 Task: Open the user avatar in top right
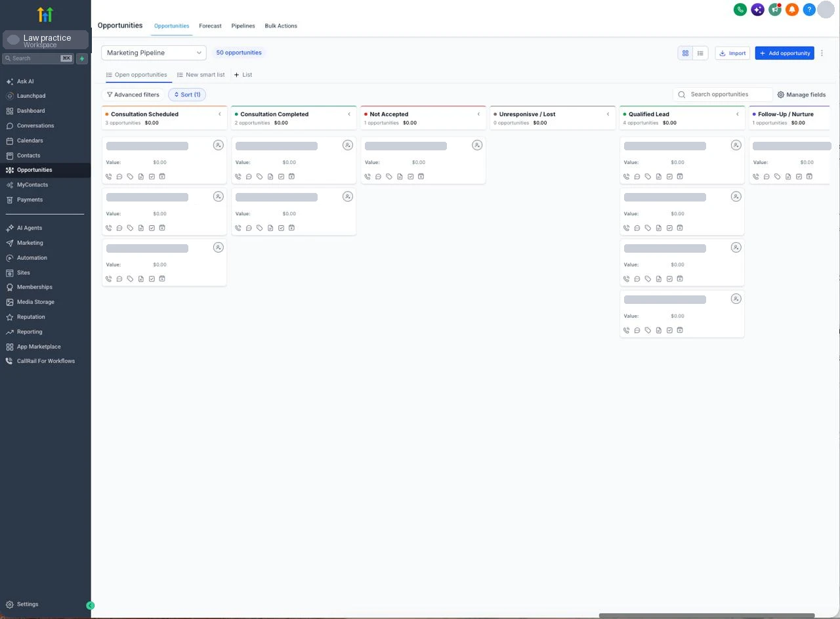click(825, 10)
